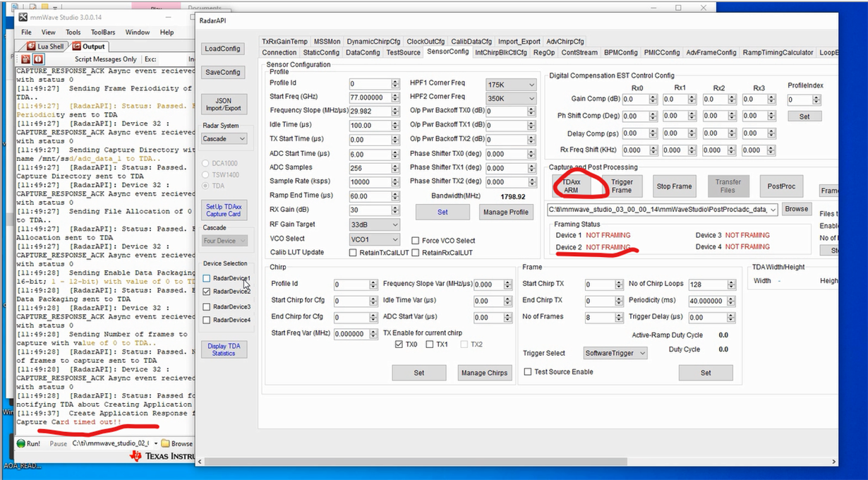This screenshot has height=480, width=868.
Task: Click Browse next to the PostProc path
Action: (x=797, y=209)
